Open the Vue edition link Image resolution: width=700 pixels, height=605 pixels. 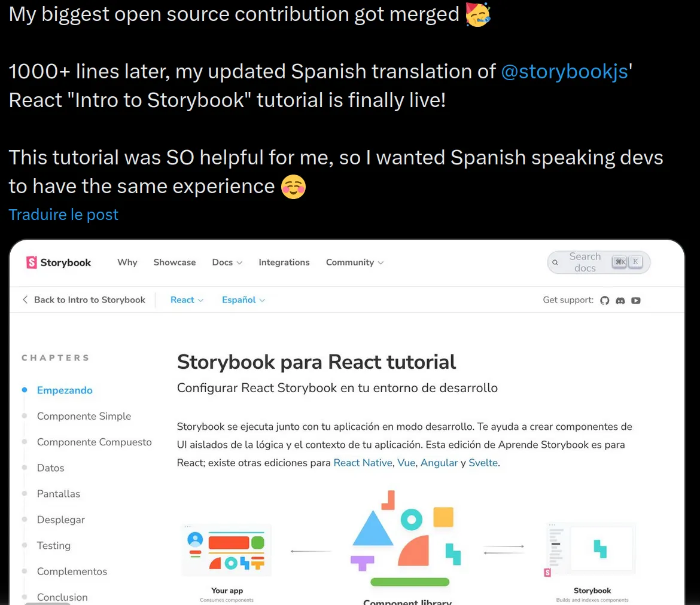406,463
